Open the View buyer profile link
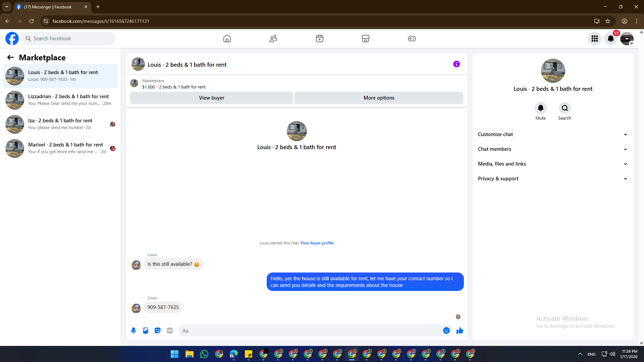Screen dimensions: 644x362 317,243
